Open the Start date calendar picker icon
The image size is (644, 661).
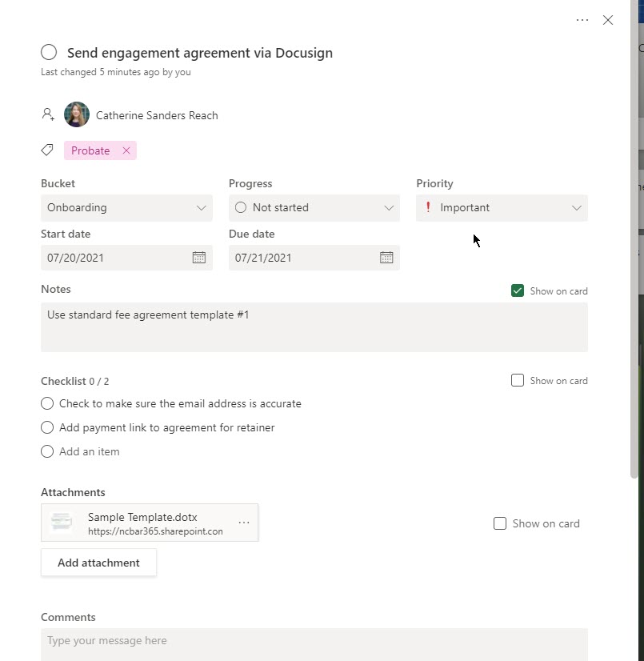tap(199, 258)
